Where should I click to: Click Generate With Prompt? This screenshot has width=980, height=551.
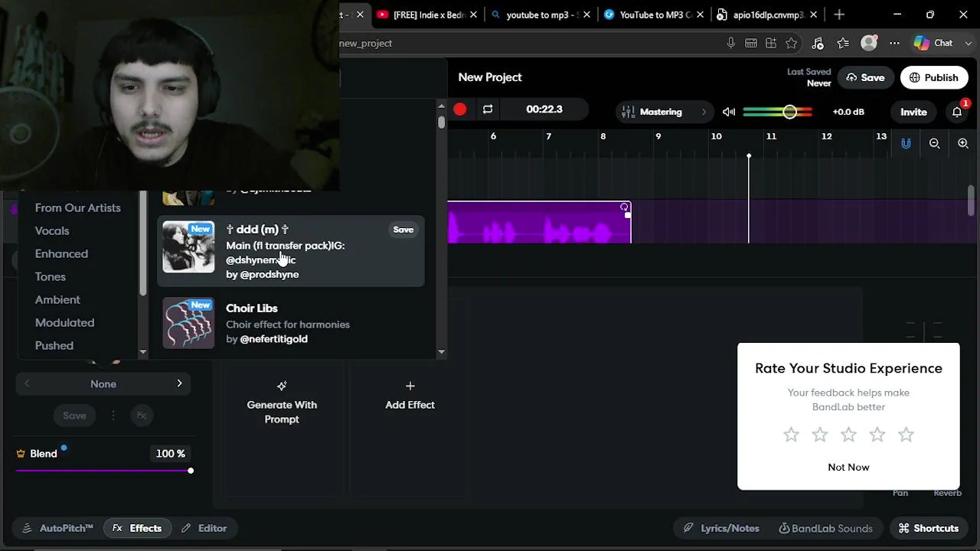(282, 403)
